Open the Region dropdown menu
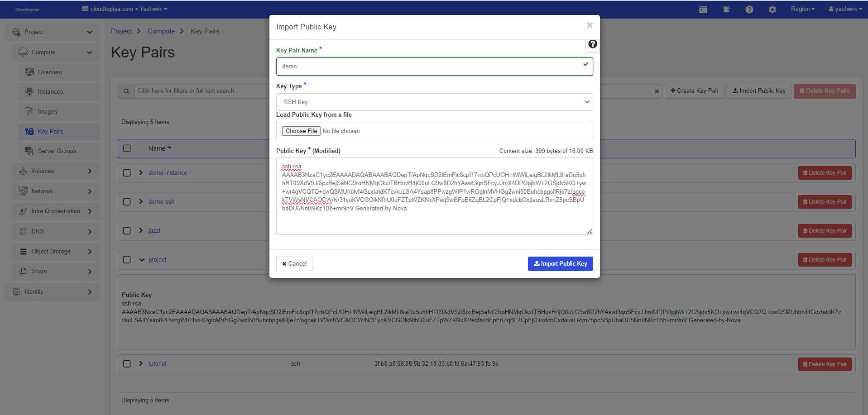Screen dimensions: 868x415 (802, 9)
